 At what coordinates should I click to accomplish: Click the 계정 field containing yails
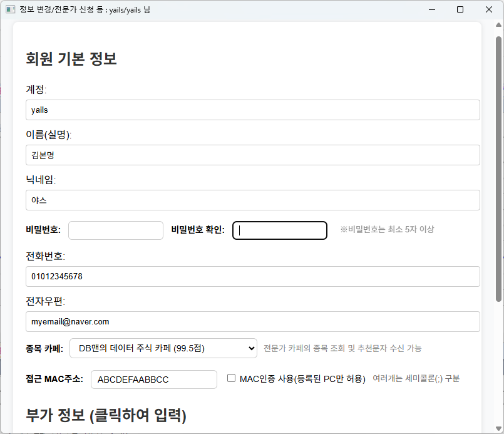click(x=252, y=110)
